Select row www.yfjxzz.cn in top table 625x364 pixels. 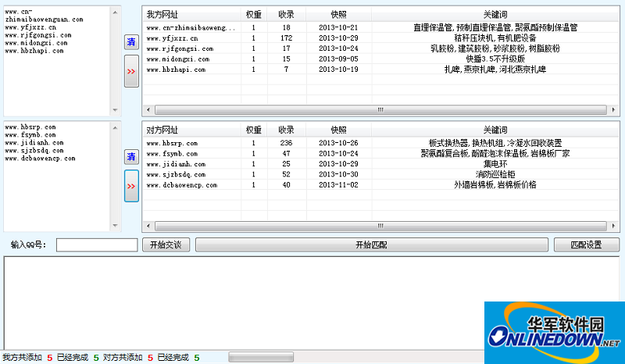click(380, 38)
